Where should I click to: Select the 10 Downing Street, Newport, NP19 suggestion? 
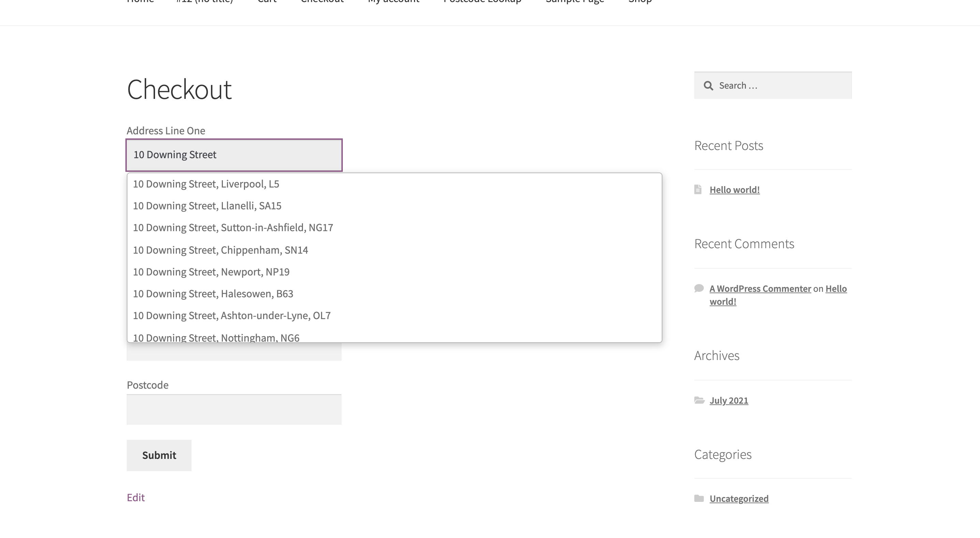(x=211, y=271)
